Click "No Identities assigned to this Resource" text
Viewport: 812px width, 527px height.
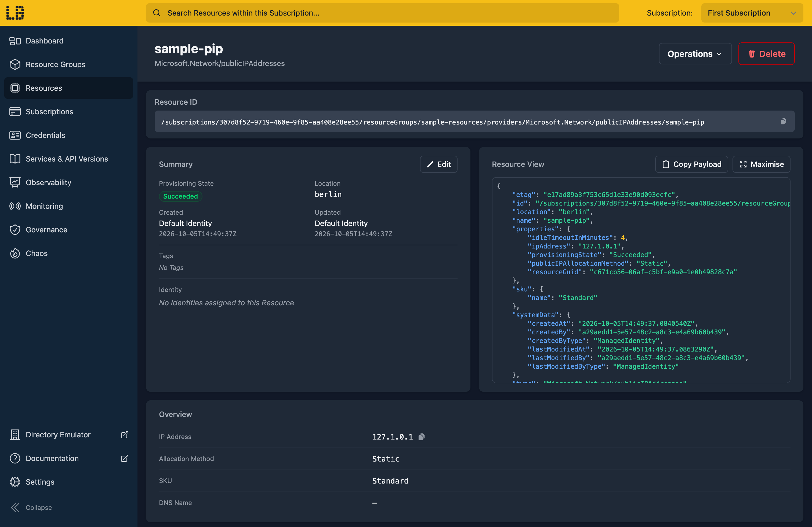click(x=226, y=303)
